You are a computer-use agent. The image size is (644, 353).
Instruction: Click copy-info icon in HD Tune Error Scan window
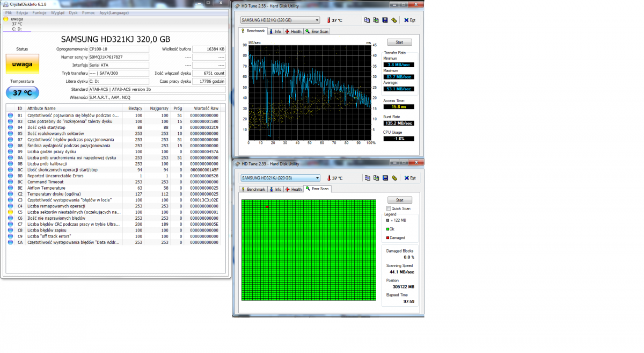tap(367, 178)
